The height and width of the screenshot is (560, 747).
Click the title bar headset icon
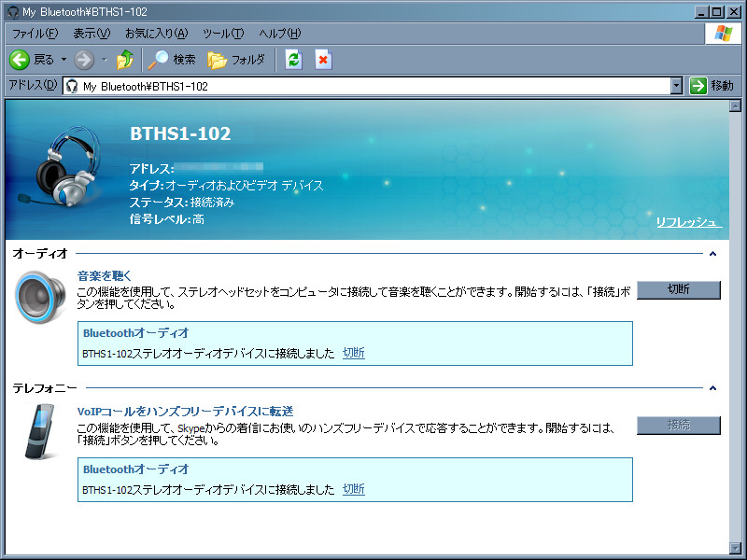[13, 11]
